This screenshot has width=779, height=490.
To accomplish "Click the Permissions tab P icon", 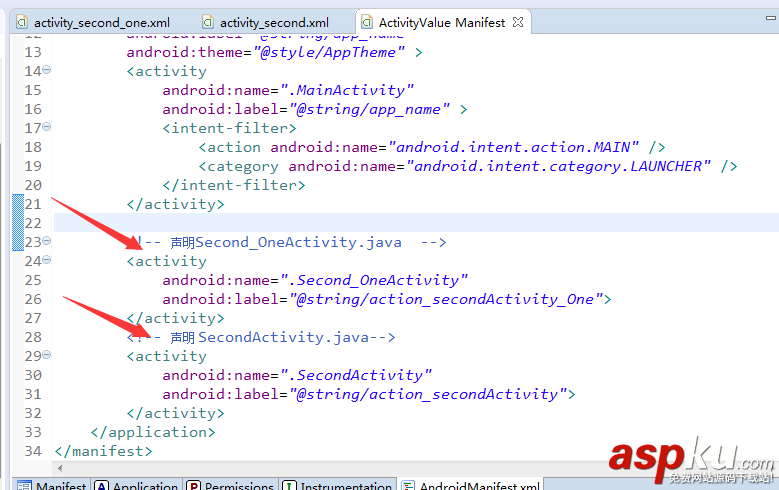I will pyautogui.click(x=194, y=484).
